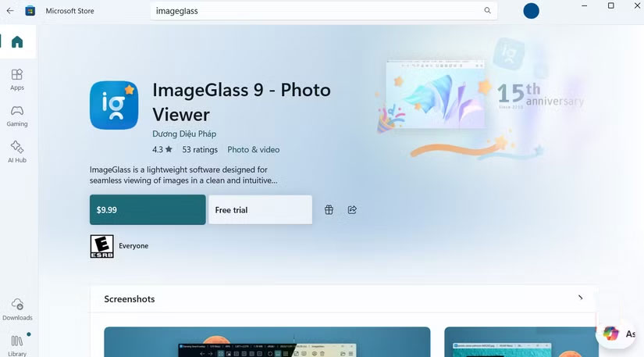The image size is (644, 357).
Task: Close the Microsoft Store window
Action: [637, 5]
